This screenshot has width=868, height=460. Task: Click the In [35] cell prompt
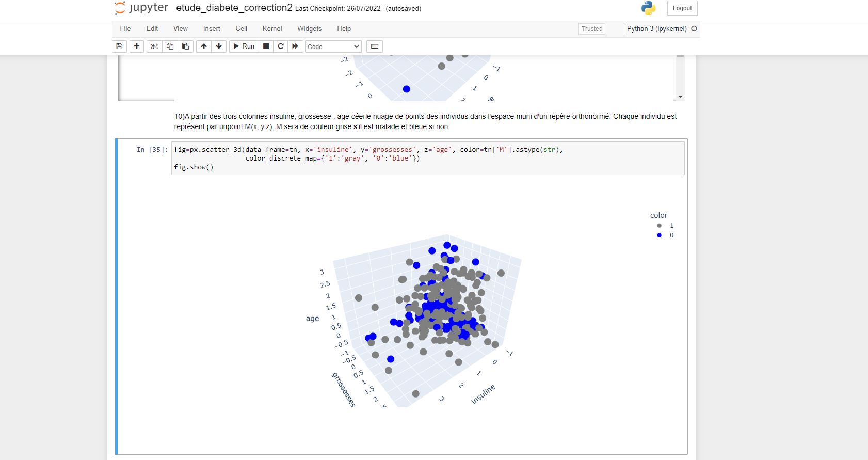point(152,150)
